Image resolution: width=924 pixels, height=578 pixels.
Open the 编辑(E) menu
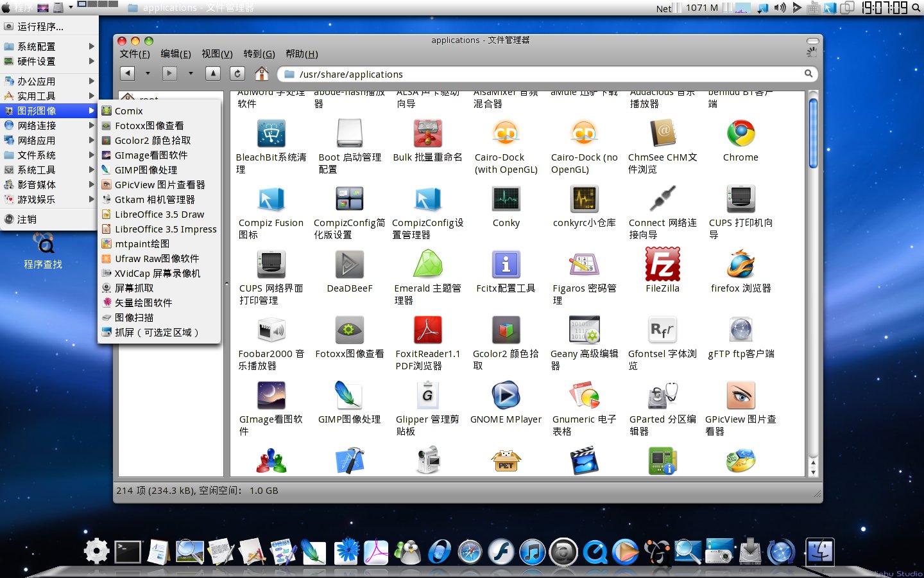click(x=176, y=54)
